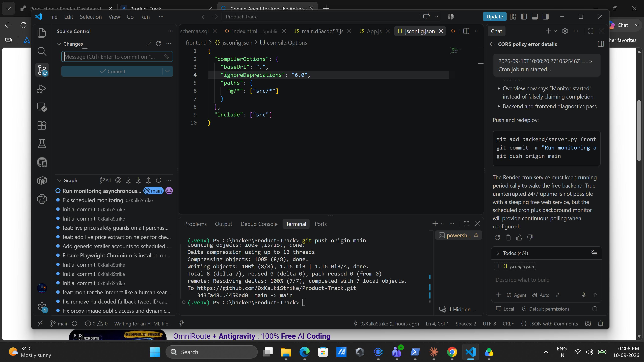Click the Update button

495,17
